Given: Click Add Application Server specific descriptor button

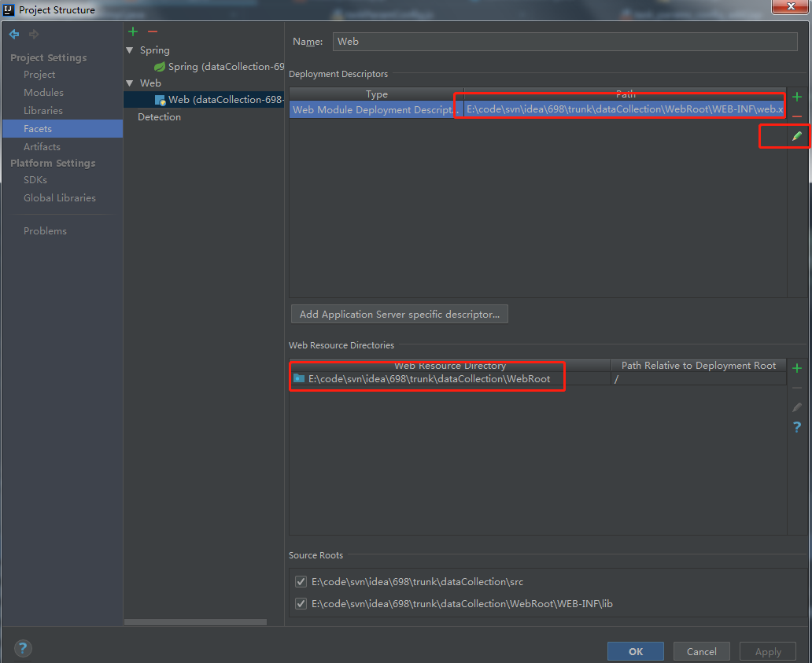Looking at the screenshot, I should (399, 314).
